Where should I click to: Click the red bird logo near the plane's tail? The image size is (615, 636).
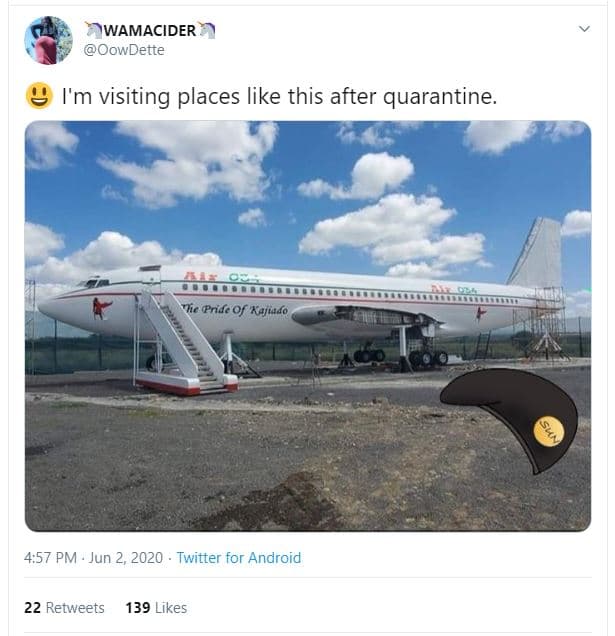point(482,313)
